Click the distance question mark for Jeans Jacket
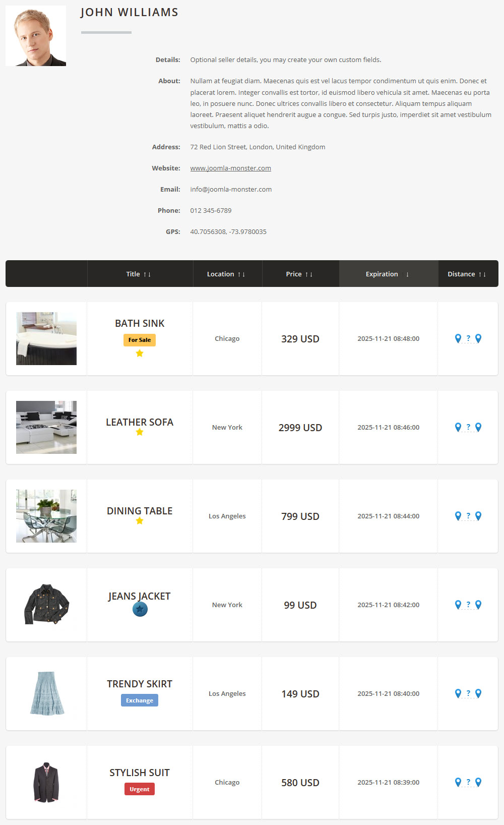 (468, 604)
